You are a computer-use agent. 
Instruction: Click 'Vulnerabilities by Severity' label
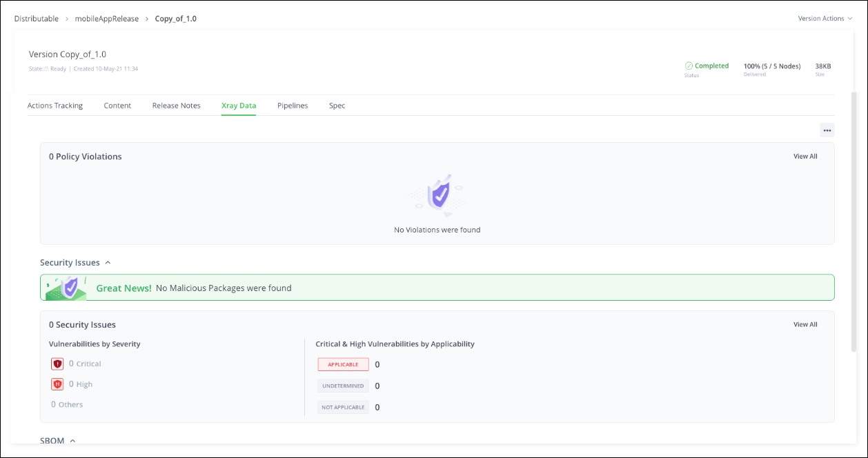[95, 343]
